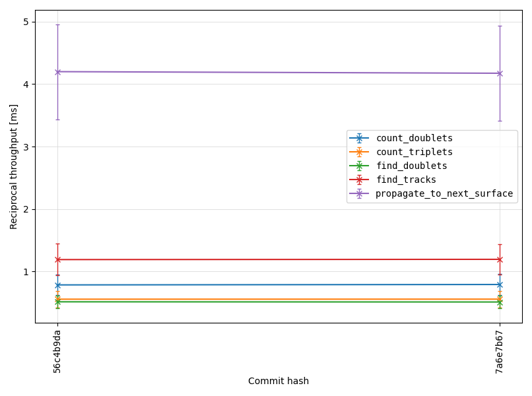Click the count_triplets legend marker icon

tap(359, 152)
